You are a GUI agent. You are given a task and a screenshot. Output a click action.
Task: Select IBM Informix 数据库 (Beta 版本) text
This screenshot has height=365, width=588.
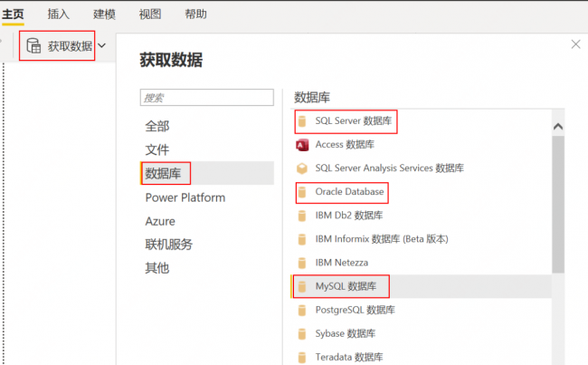coord(382,239)
